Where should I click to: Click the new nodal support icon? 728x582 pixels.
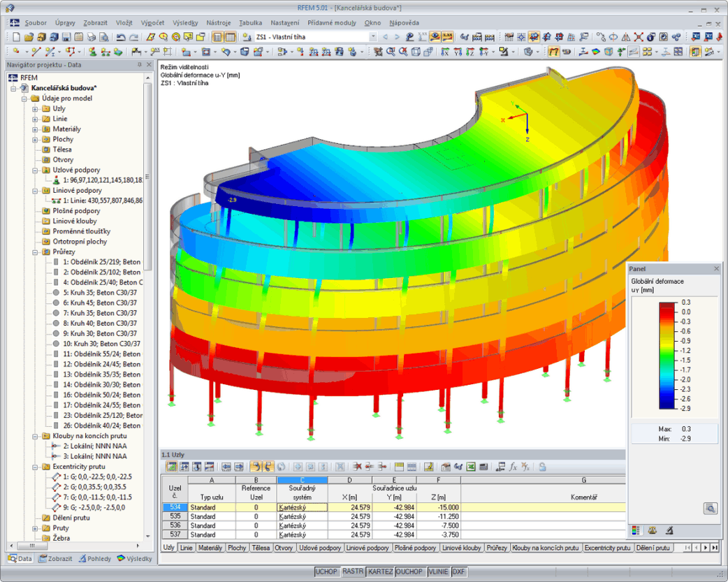tap(93, 52)
